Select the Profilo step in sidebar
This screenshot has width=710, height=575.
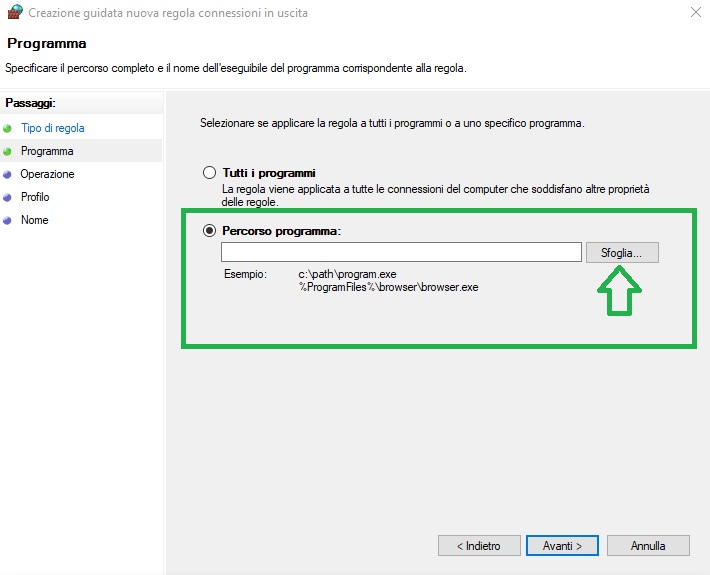pyautogui.click(x=35, y=197)
